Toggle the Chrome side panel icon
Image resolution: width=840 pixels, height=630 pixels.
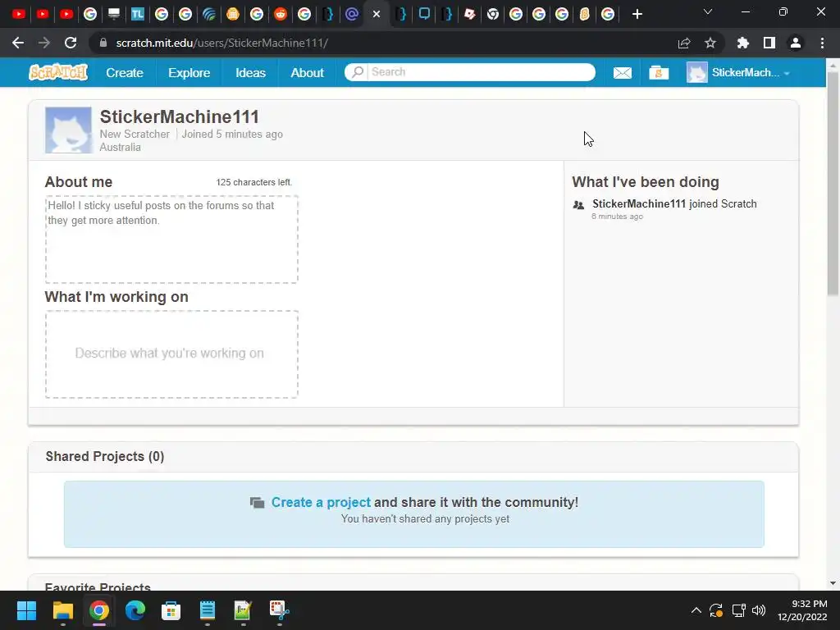[769, 43]
